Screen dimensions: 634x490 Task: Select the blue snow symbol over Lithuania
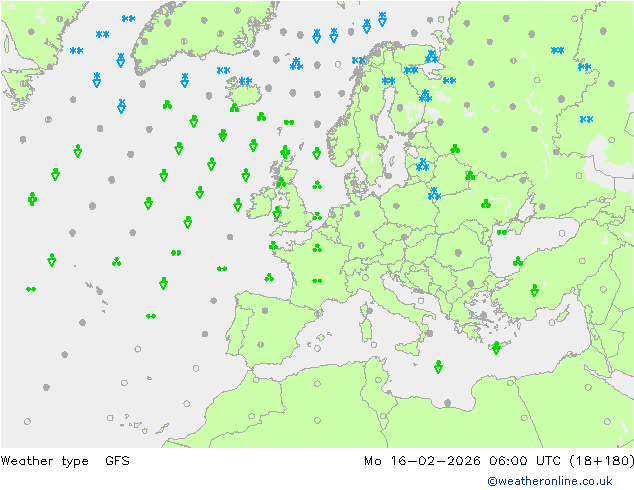422,165
